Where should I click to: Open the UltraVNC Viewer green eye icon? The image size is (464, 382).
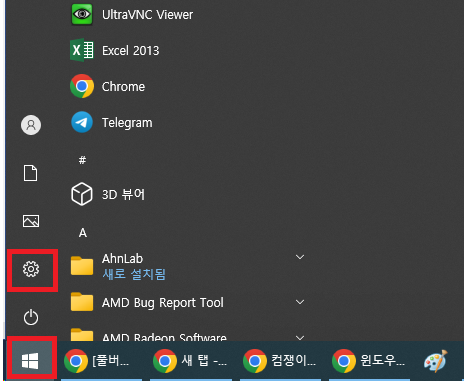pos(82,14)
